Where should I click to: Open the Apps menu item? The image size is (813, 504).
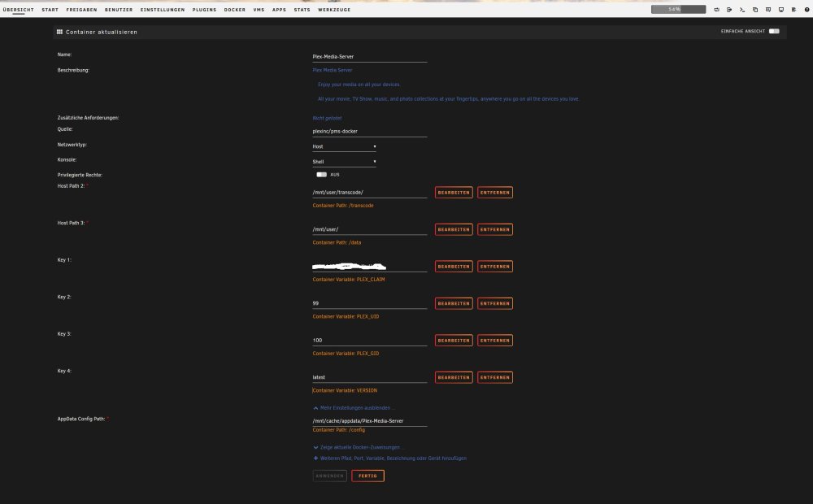point(279,10)
